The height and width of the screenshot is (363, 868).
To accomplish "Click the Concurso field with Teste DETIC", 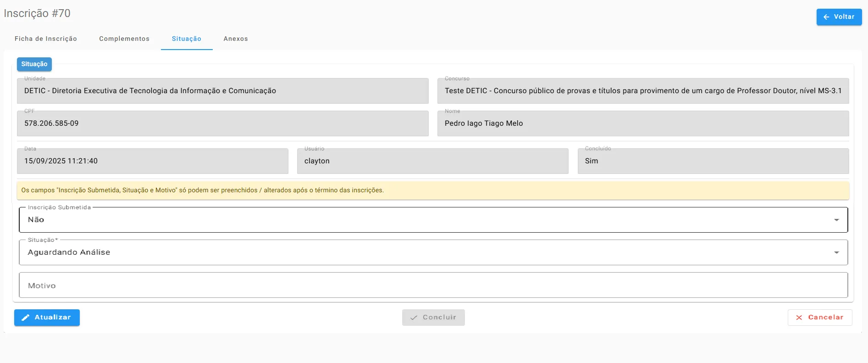I will (x=643, y=91).
